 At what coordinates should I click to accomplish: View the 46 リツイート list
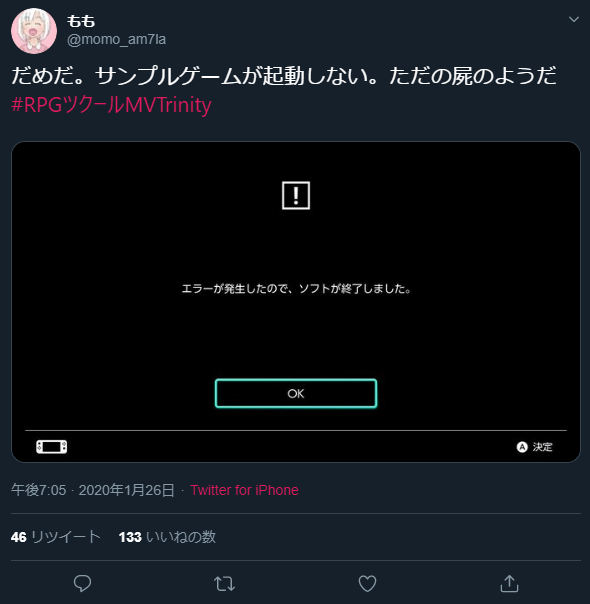click(x=56, y=537)
